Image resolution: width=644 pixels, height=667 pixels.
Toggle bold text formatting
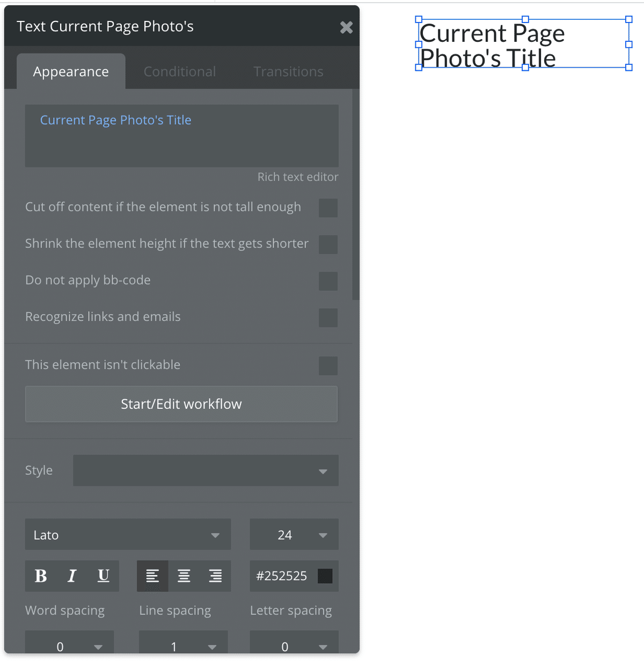[x=41, y=576]
